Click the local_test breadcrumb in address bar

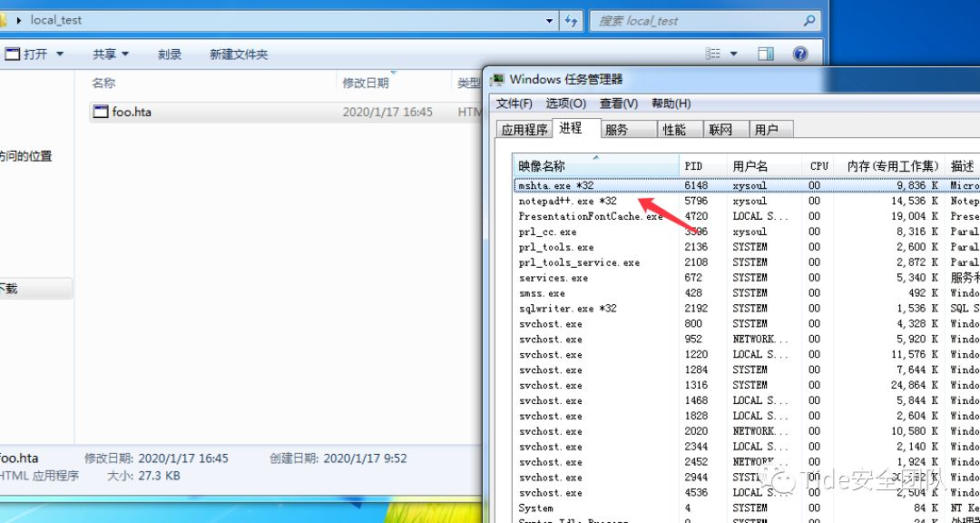pyautogui.click(x=56, y=20)
